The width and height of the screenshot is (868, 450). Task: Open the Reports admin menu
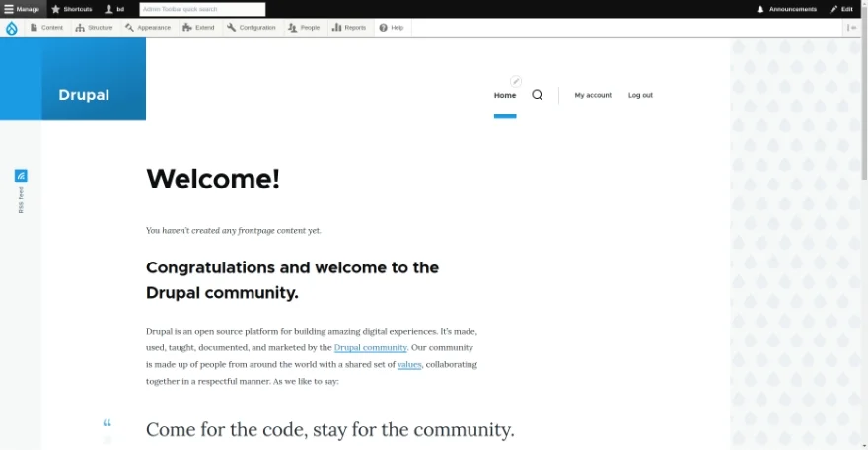(349, 27)
